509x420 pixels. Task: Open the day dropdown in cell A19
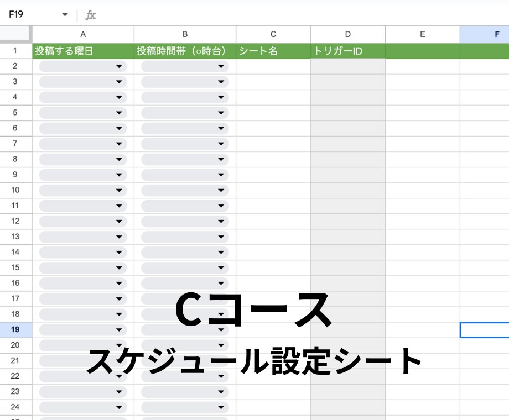(119, 330)
